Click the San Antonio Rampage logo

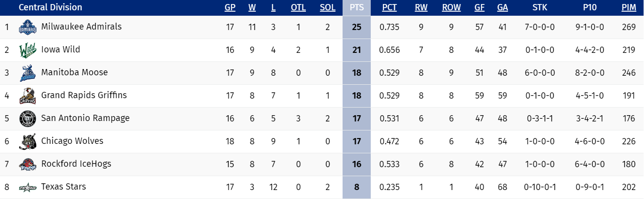click(27, 119)
